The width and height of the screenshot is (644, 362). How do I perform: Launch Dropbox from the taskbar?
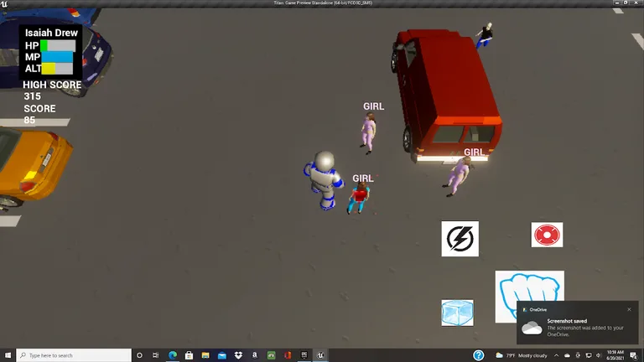click(x=238, y=355)
